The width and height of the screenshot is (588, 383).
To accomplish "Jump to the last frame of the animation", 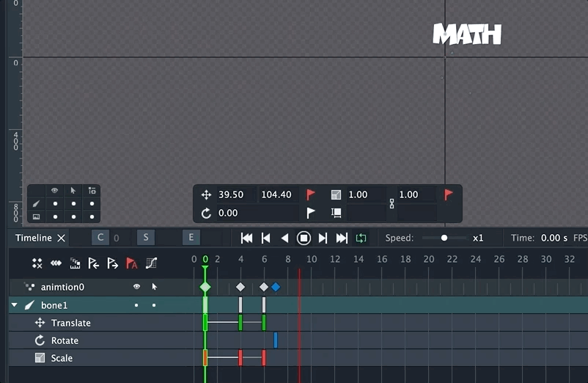I will (342, 238).
